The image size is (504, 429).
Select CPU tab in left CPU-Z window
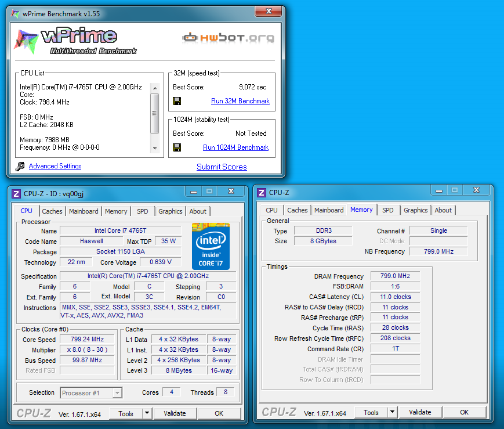click(26, 211)
